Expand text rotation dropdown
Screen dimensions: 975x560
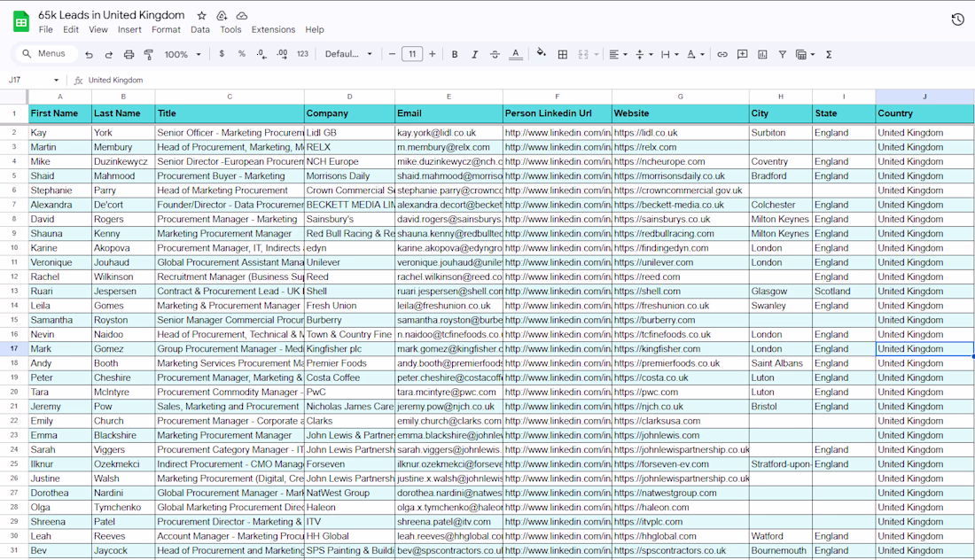click(703, 55)
